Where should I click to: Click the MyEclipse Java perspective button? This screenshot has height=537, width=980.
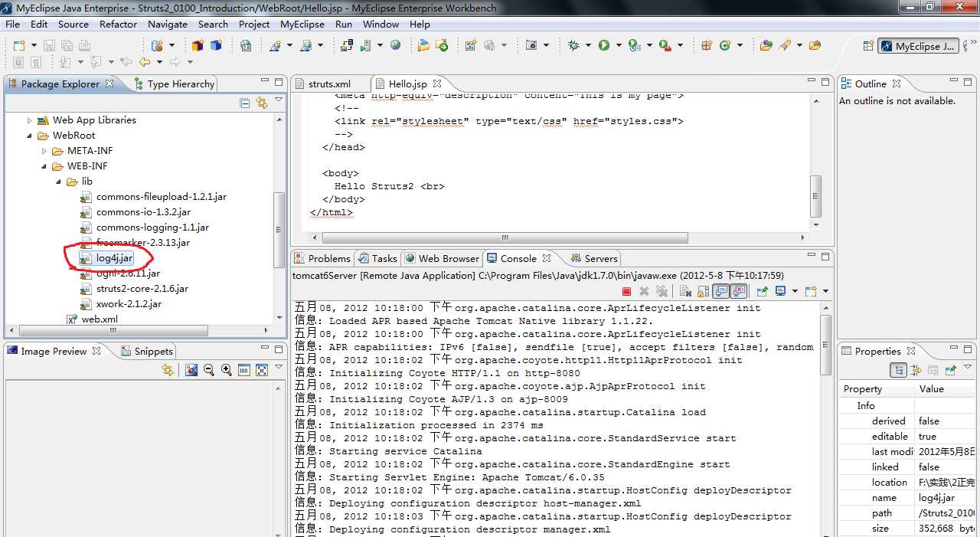(x=918, y=46)
